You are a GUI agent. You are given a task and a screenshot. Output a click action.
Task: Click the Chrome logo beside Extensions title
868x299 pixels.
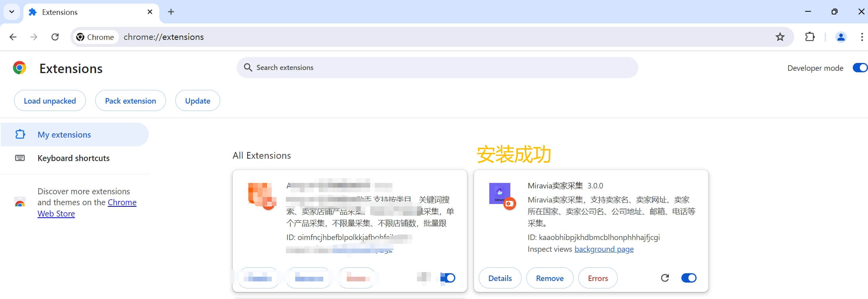tap(20, 68)
